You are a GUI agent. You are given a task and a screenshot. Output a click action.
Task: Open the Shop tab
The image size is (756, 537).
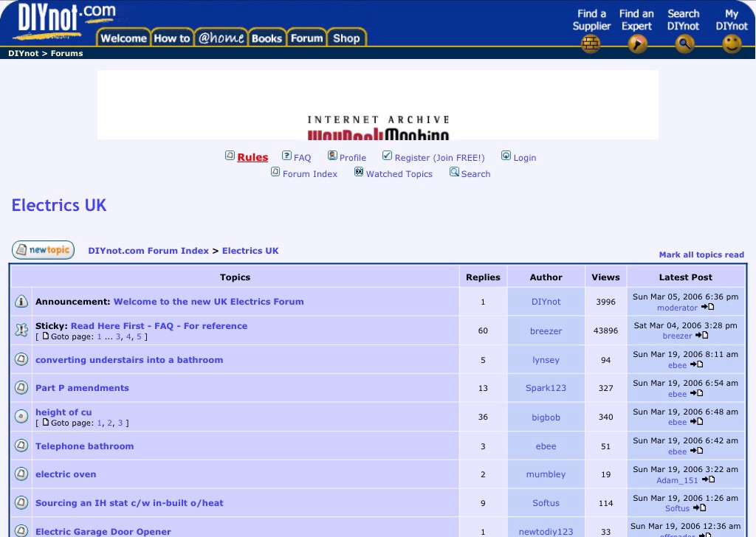(346, 38)
